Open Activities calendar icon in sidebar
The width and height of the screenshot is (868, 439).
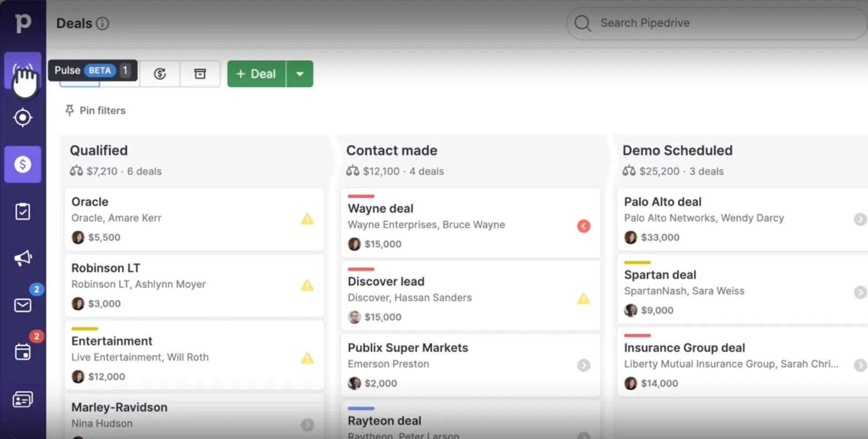(23, 352)
